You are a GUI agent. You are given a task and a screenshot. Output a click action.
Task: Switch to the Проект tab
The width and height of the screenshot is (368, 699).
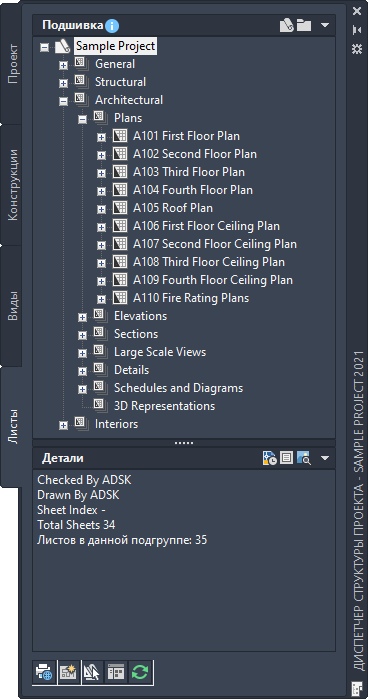tap(12, 64)
